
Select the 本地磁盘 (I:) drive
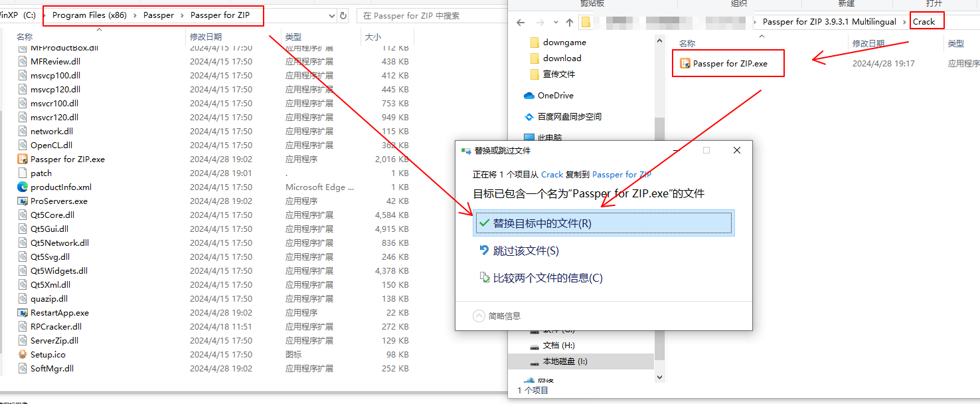click(564, 361)
